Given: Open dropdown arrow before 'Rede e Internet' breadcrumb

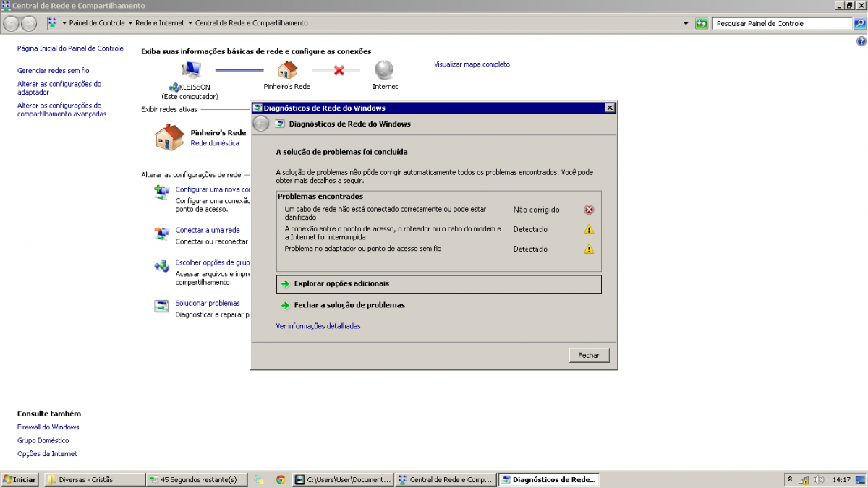Looking at the screenshot, I should (x=130, y=23).
